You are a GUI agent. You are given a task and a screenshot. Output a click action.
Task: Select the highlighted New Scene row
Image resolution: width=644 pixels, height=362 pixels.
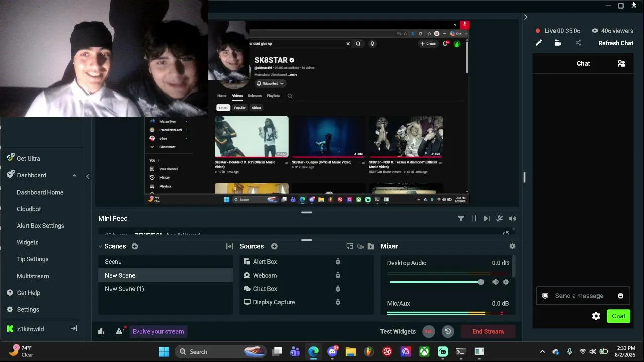166,276
